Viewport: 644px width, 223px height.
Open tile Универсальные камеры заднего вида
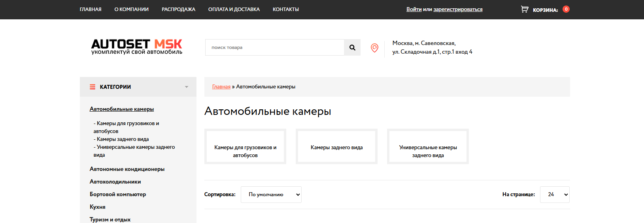[428, 146]
